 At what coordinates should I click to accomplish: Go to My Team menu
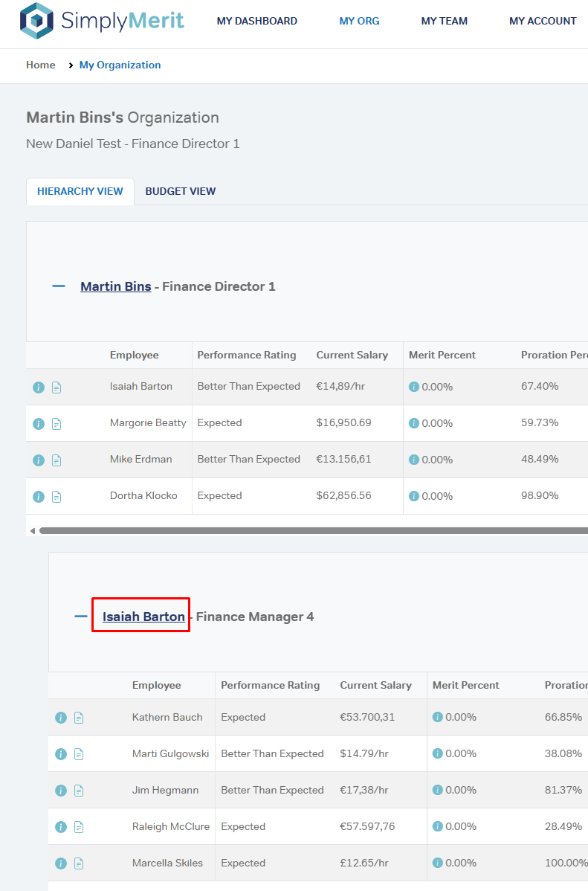pos(445,21)
